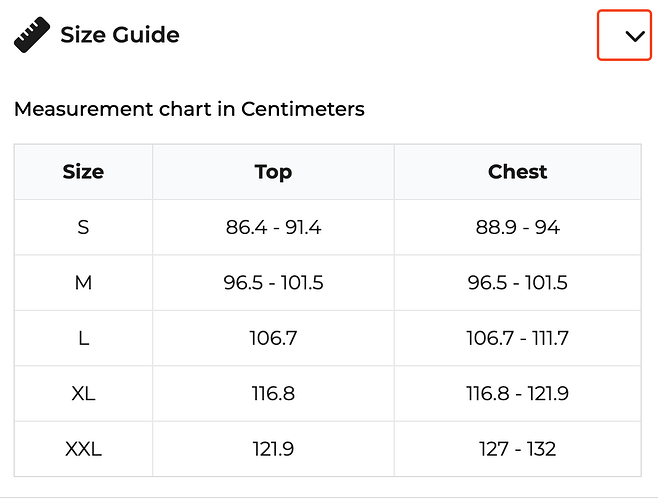Click the L size row label

83,338
